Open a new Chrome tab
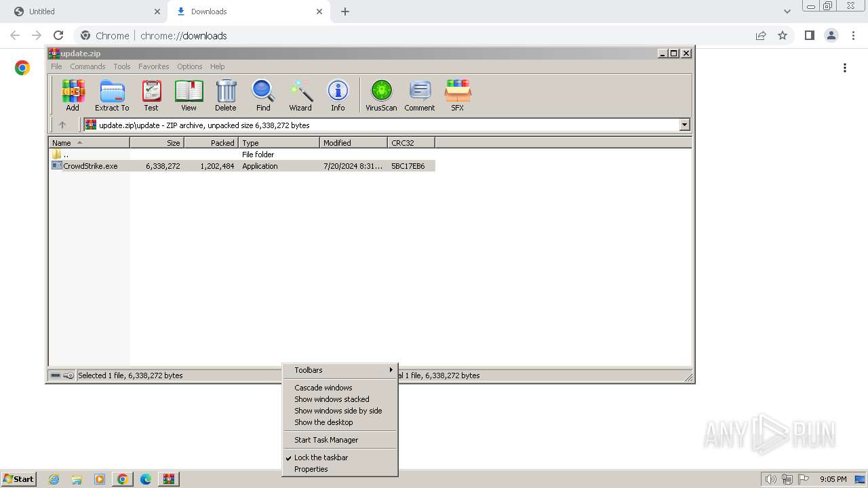868x488 pixels. pos(345,12)
